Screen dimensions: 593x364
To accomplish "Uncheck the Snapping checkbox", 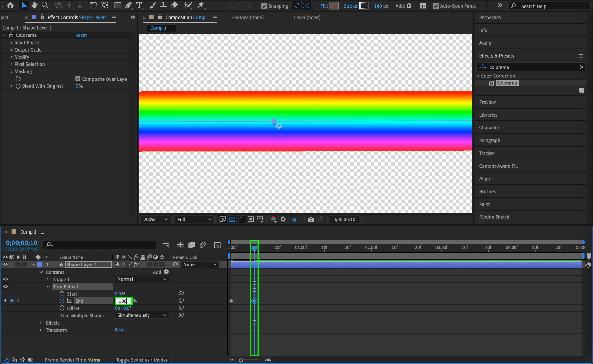I will [264, 6].
